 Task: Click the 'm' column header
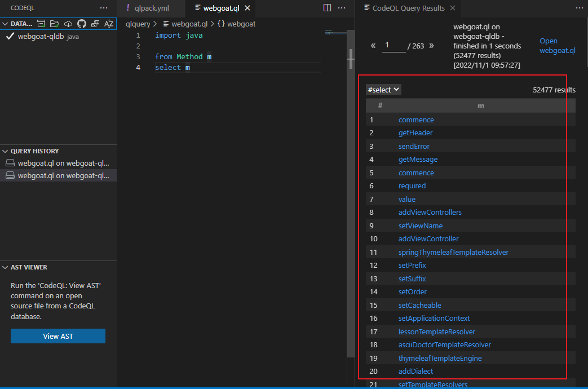pyautogui.click(x=481, y=106)
